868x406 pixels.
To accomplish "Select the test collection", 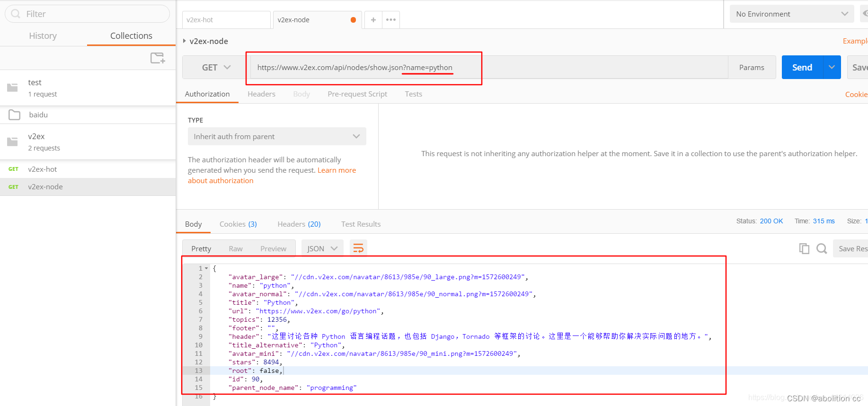I will coord(88,88).
